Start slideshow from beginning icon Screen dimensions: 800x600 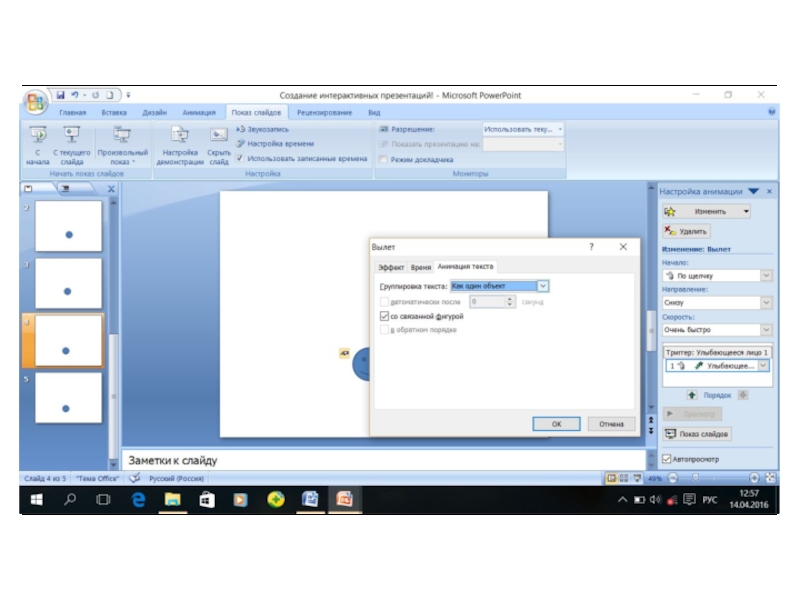pos(38,136)
